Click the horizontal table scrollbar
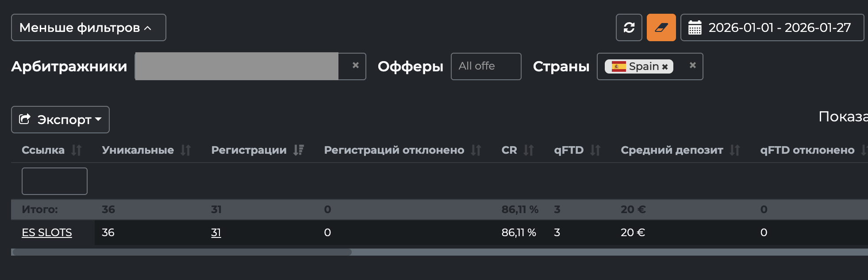868x280 pixels. [x=182, y=252]
